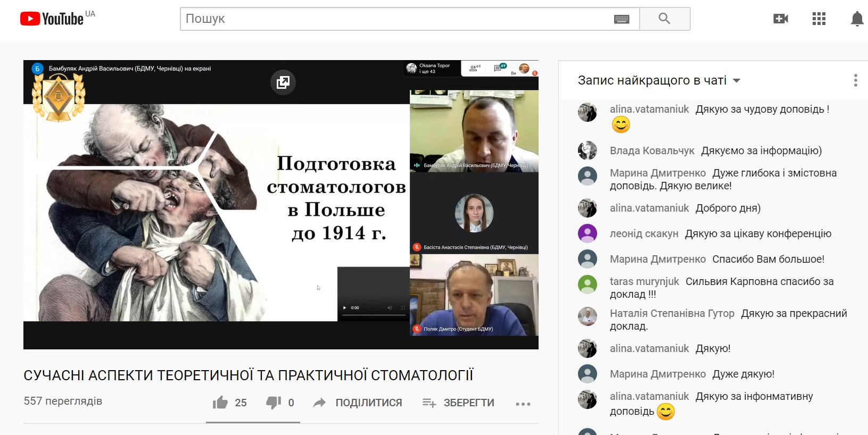Click the 557 переглядів view count

(x=63, y=401)
